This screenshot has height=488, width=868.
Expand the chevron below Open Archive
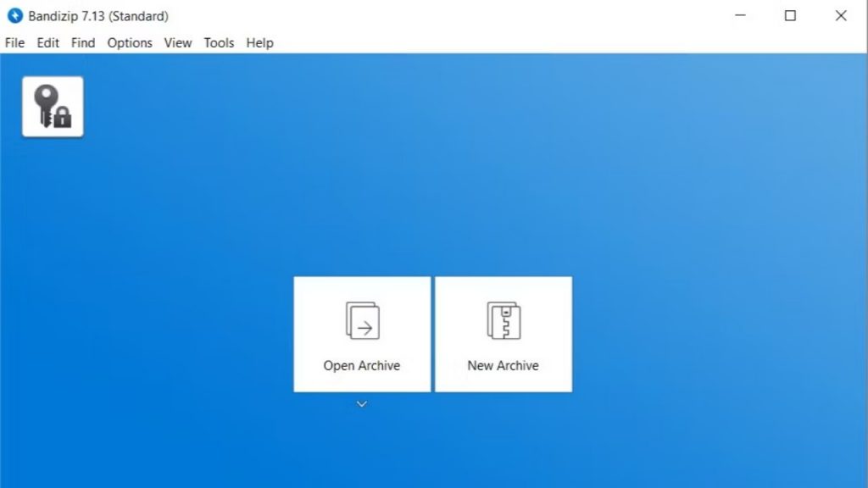[x=362, y=404]
